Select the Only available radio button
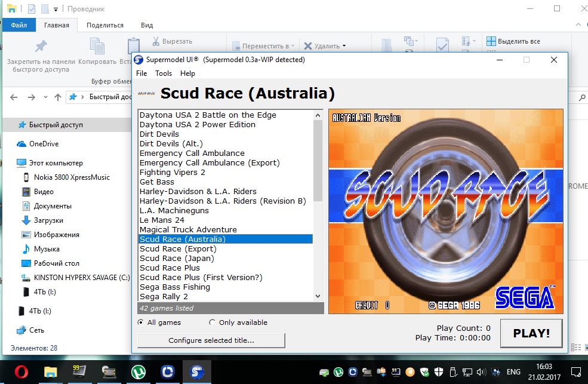Screen dimensions: 588x384 [213, 322]
